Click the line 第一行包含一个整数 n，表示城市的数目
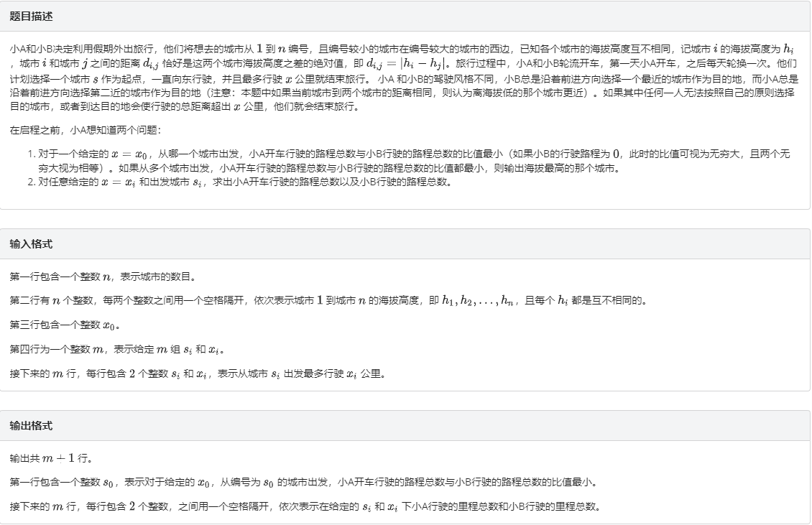812x525 pixels. tap(103, 277)
